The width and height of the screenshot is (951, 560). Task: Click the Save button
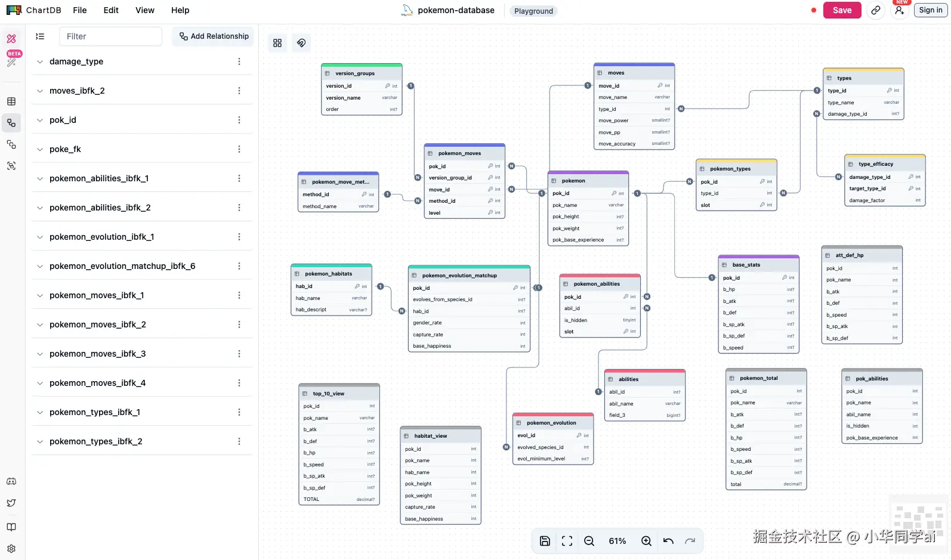[842, 10]
